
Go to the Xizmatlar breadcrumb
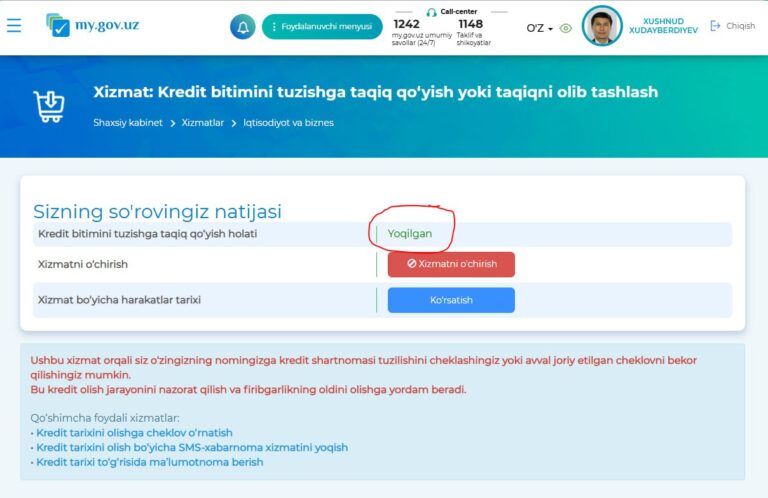coord(203,123)
